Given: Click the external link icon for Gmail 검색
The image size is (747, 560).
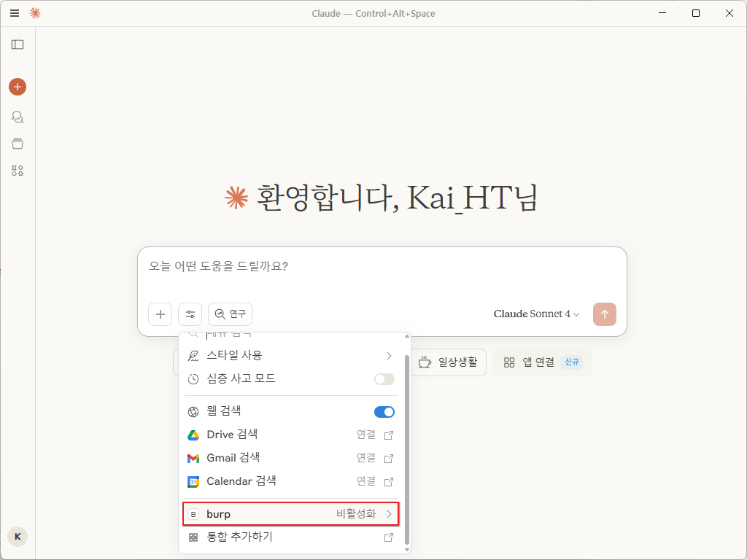Looking at the screenshot, I should [x=389, y=459].
